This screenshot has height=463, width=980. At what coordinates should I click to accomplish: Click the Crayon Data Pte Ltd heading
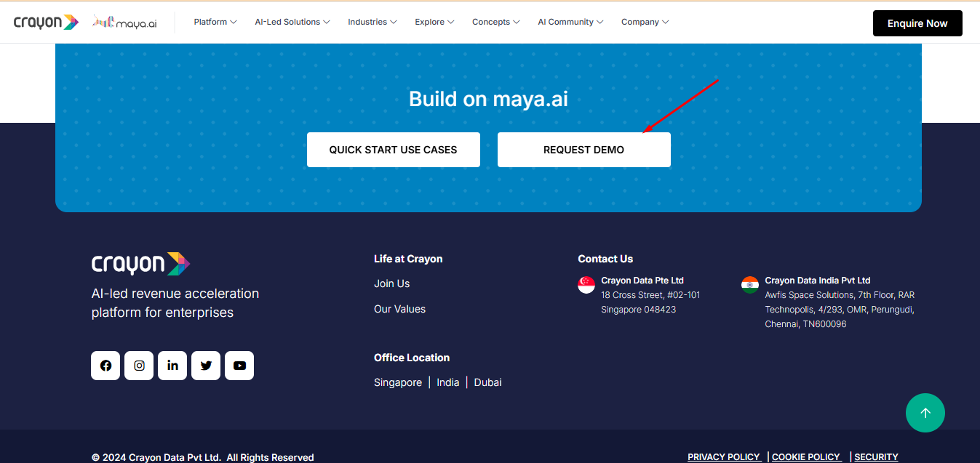(x=642, y=281)
